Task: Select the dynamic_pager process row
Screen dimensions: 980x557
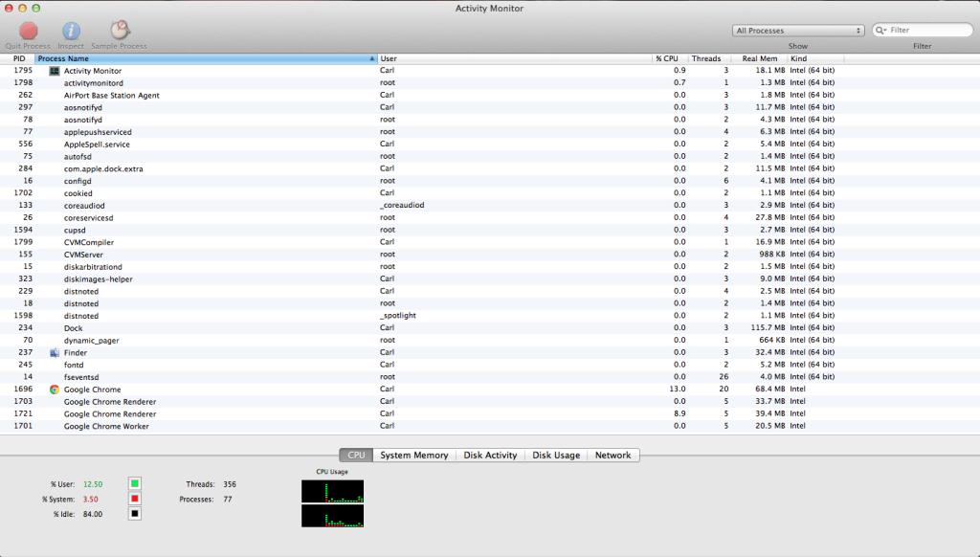Action: coord(490,340)
